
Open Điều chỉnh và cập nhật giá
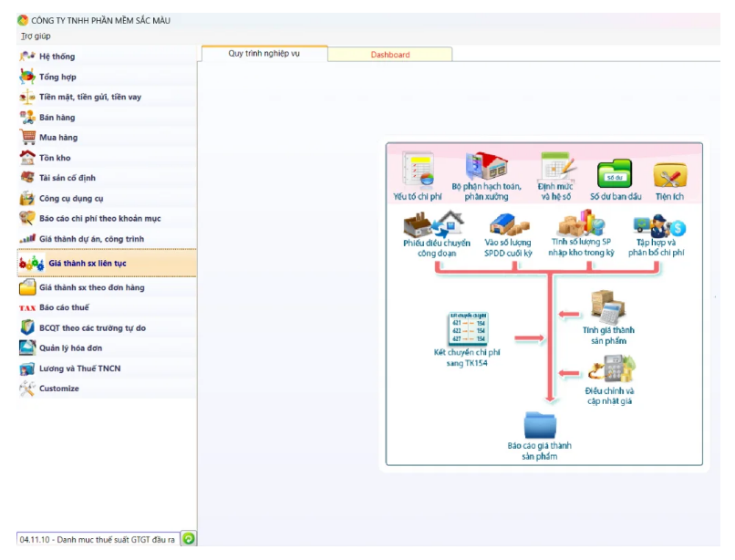(610, 369)
